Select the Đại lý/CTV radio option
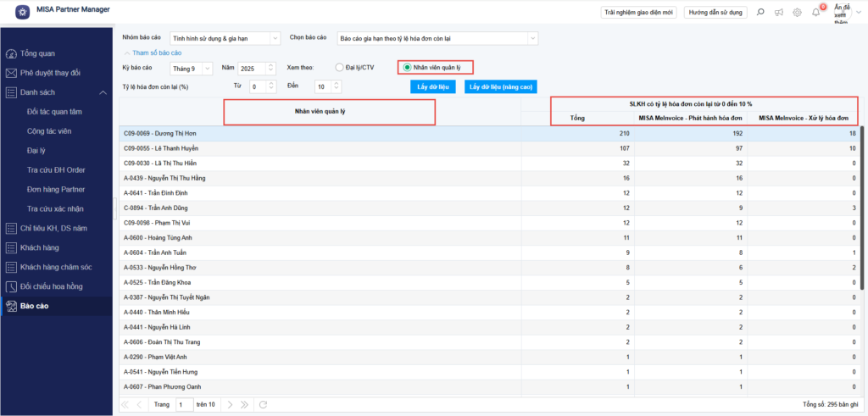868x416 pixels. pyautogui.click(x=340, y=67)
